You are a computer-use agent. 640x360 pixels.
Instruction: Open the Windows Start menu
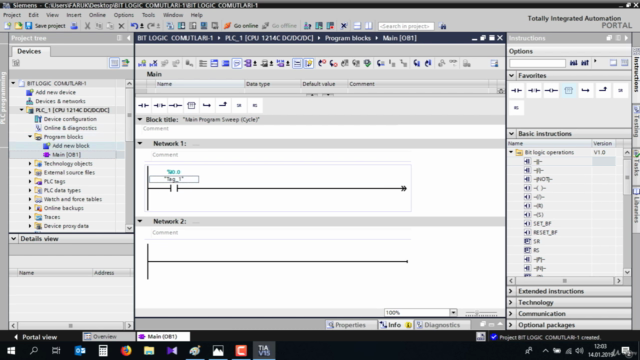[x=11, y=350]
